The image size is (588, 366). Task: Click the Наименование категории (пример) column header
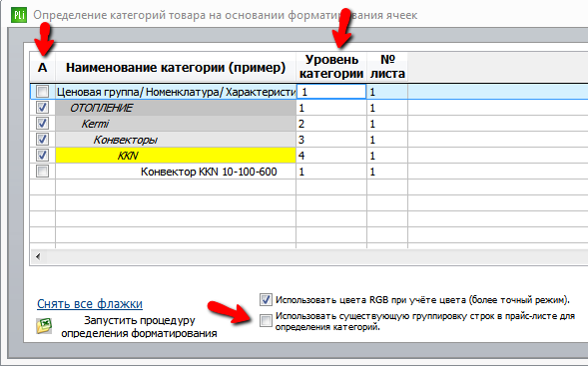point(176,68)
